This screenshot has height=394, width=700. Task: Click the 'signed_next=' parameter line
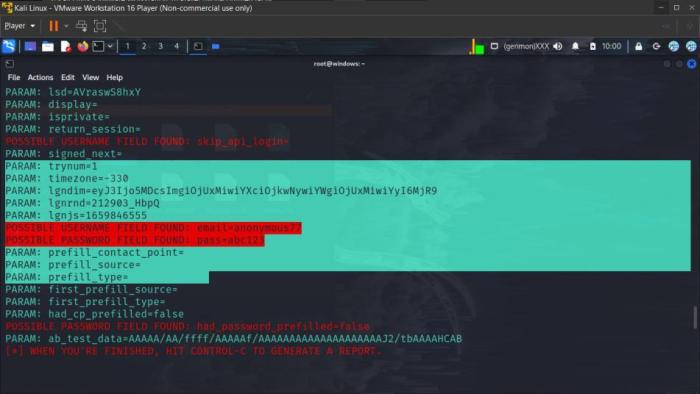coord(64,154)
